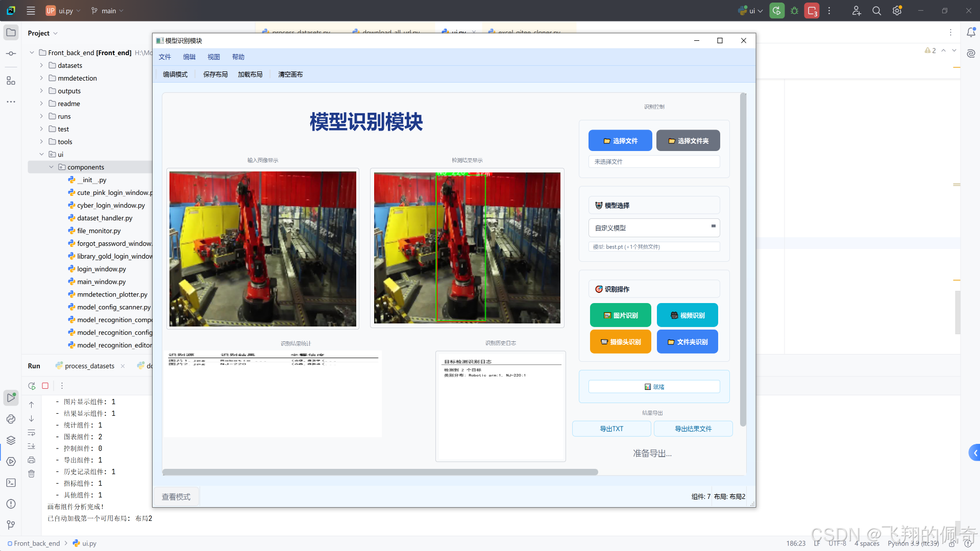Click the Print icon in Run panel
This screenshot has height=551, width=980.
pyautogui.click(x=31, y=460)
